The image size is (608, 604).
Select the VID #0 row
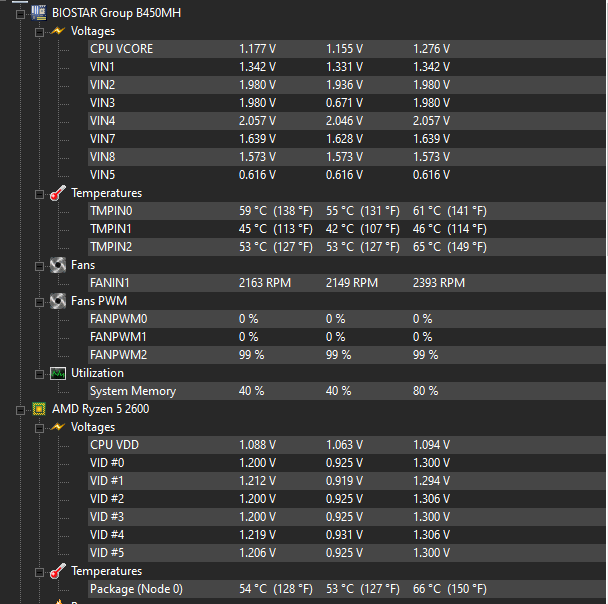(x=347, y=463)
